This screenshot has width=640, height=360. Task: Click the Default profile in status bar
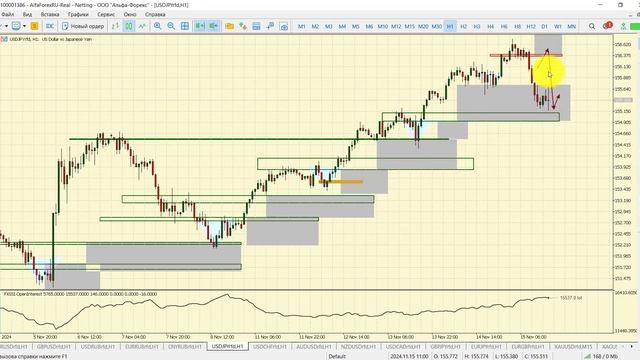[x=337, y=356]
